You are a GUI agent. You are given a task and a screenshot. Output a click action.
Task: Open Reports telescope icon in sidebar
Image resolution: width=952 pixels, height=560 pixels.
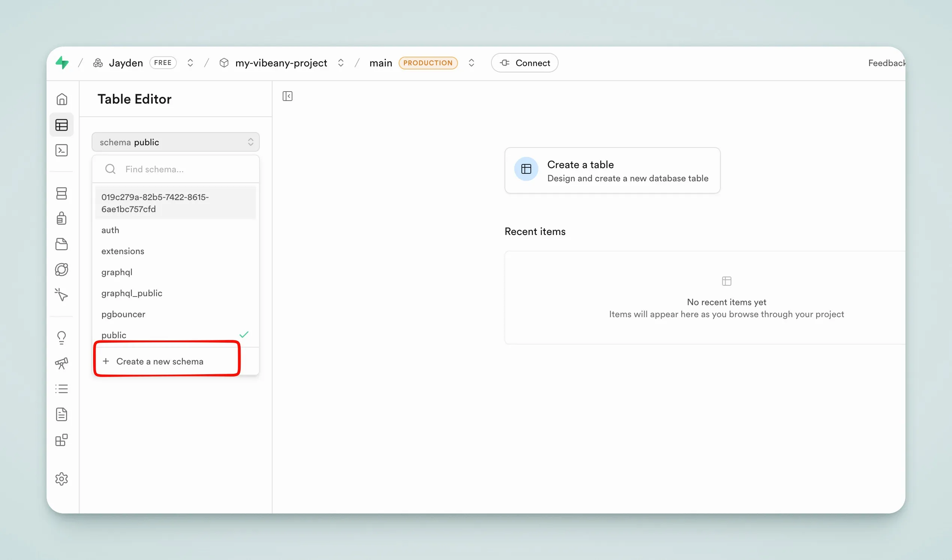point(62,363)
